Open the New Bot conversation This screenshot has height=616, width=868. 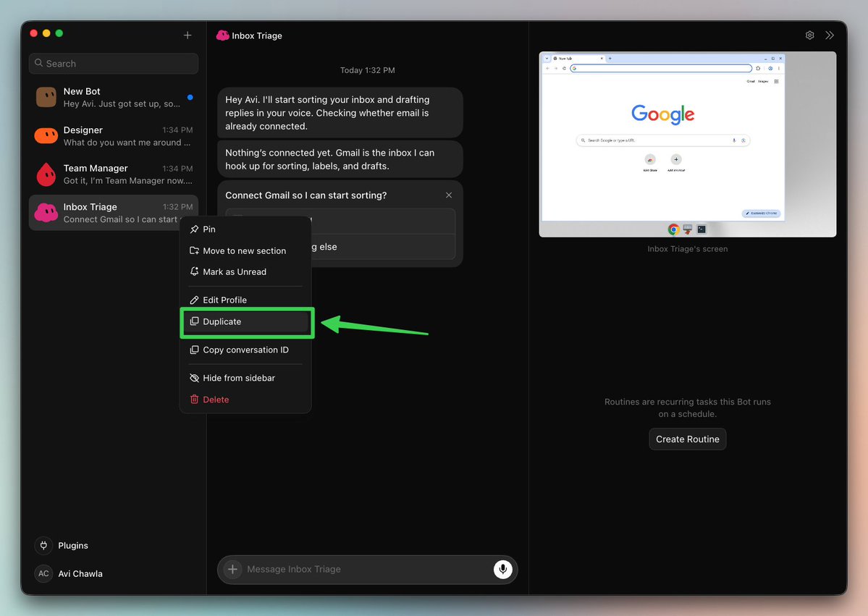[x=114, y=98]
